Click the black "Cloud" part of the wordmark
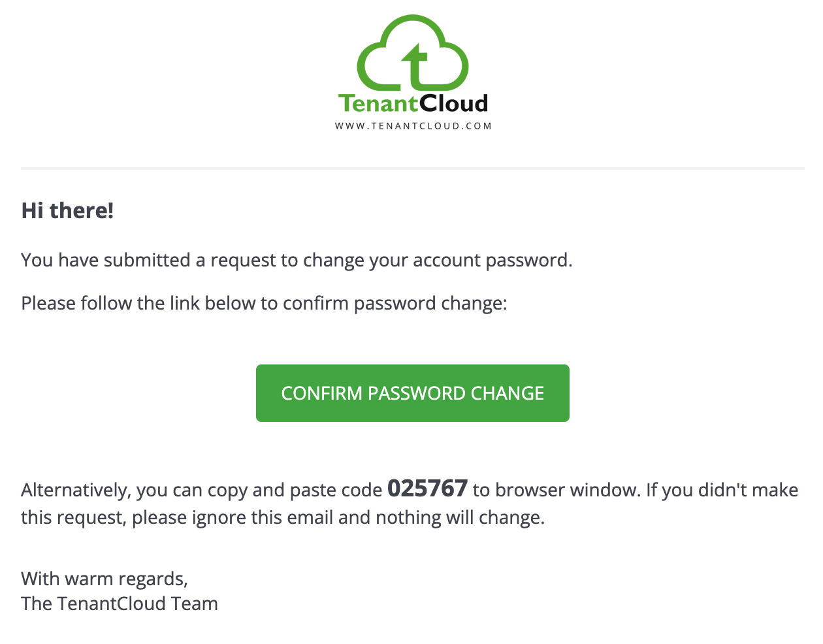 (453, 103)
